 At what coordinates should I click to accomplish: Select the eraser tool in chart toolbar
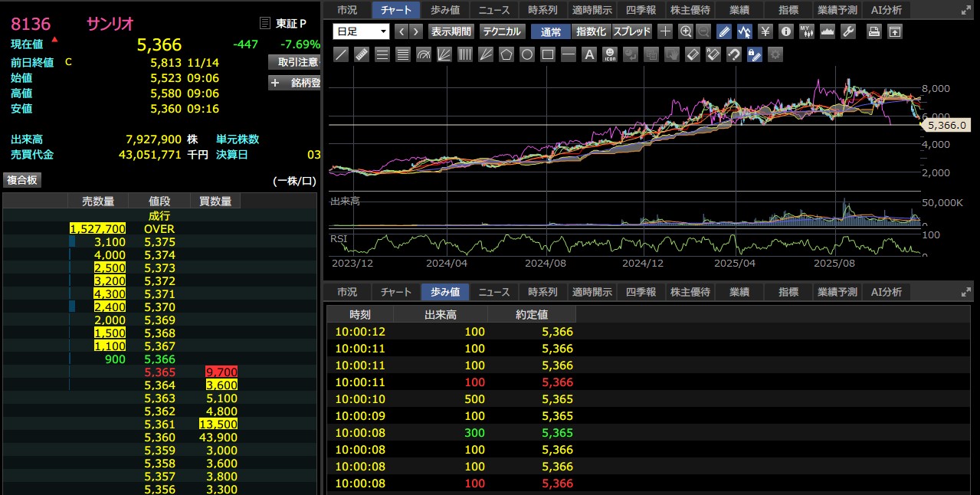[x=693, y=54]
